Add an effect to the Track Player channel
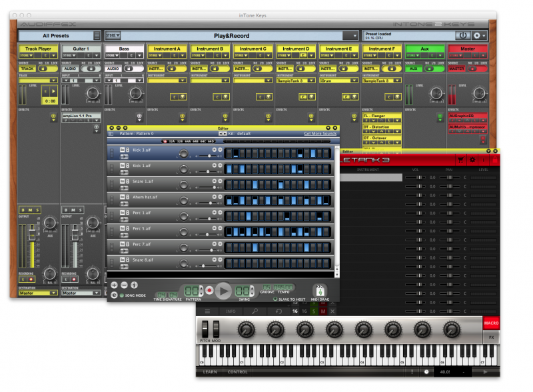Viewport: 533px width, 392px height. coord(53,116)
